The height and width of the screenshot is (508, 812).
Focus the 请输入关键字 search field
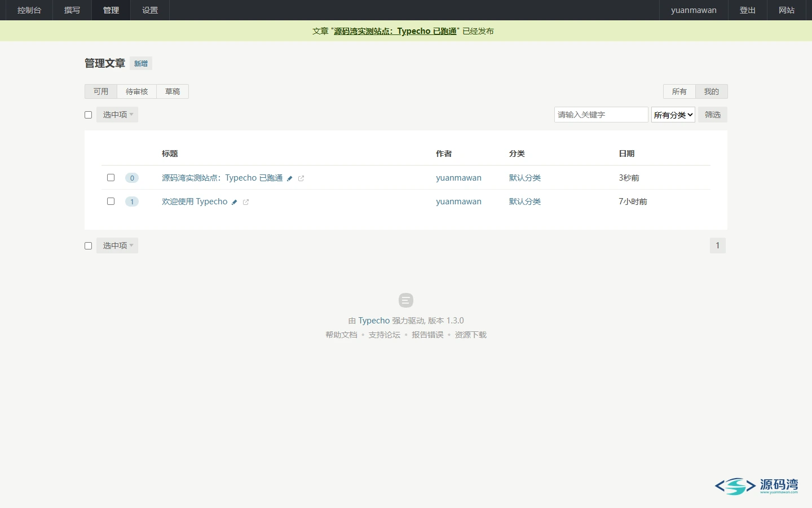[x=601, y=115]
